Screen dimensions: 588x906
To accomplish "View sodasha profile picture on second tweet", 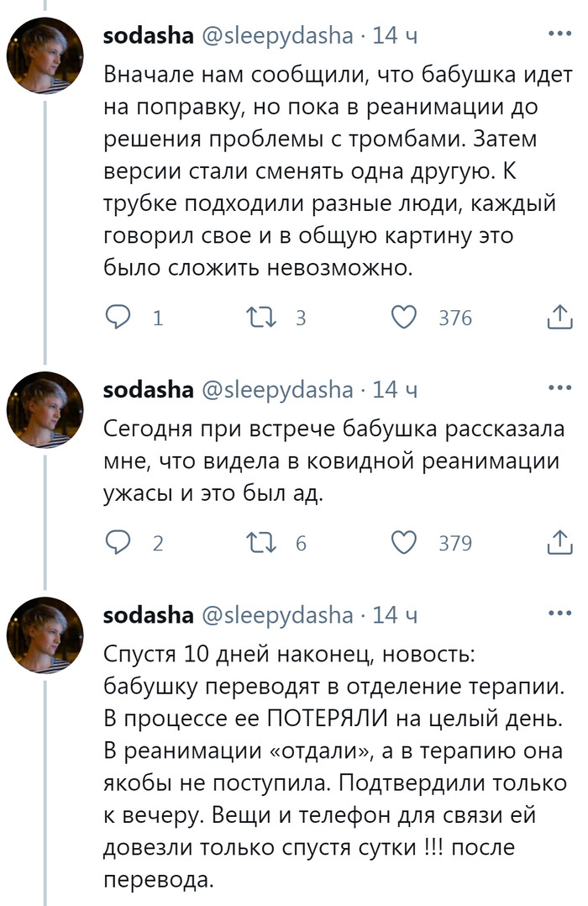I will (x=45, y=410).
